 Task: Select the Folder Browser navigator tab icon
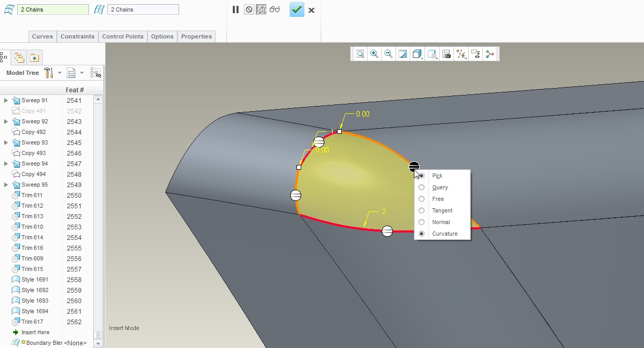[x=19, y=57]
